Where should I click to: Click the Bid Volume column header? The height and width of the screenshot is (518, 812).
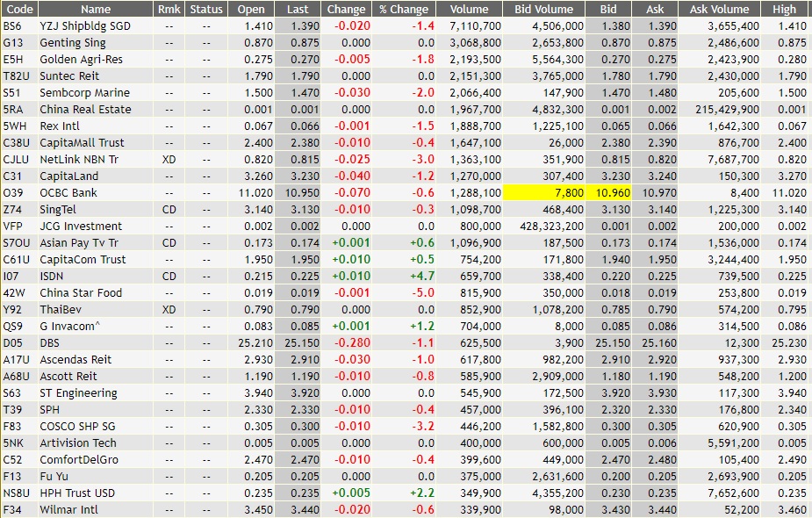tap(543, 9)
